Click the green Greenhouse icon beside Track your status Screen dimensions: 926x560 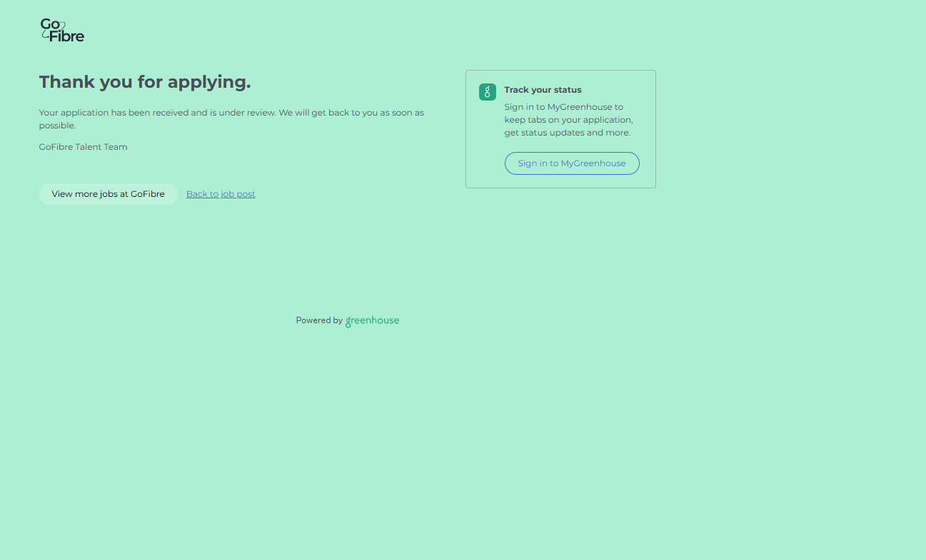tap(487, 92)
